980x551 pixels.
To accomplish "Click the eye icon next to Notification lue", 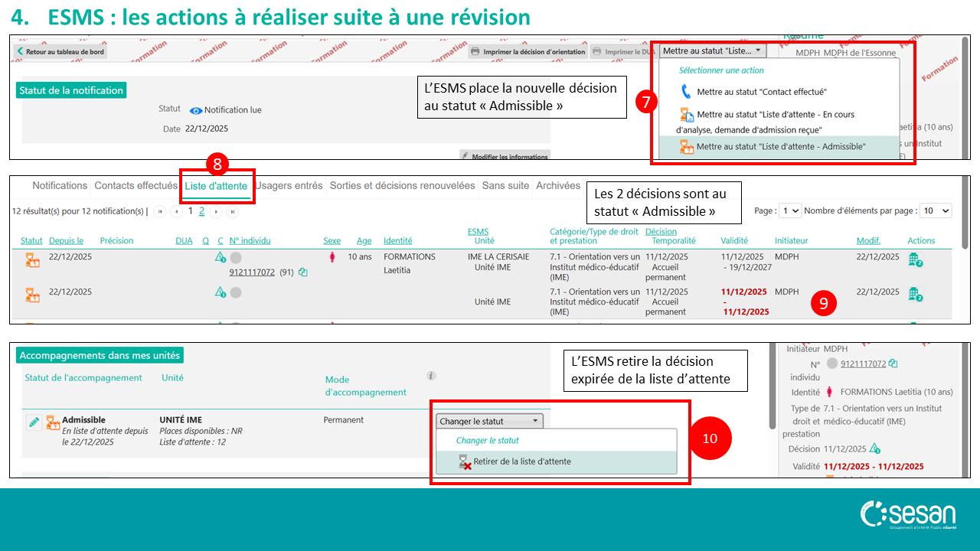I will (x=196, y=110).
